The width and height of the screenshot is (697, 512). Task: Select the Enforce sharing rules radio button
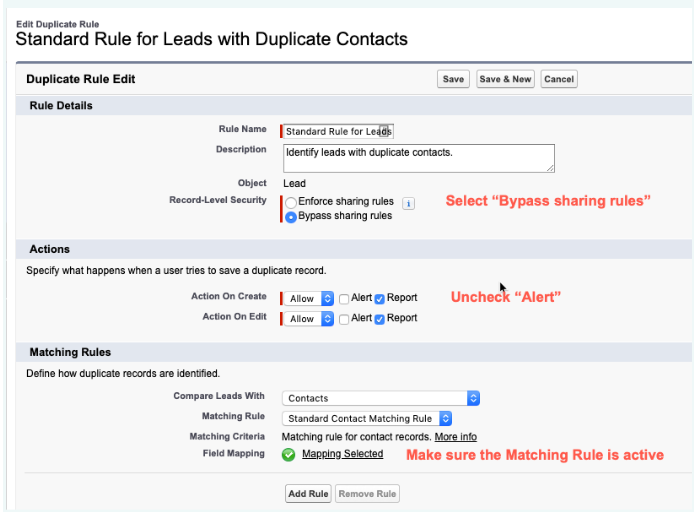pyautogui.click(x=291, y=203)
